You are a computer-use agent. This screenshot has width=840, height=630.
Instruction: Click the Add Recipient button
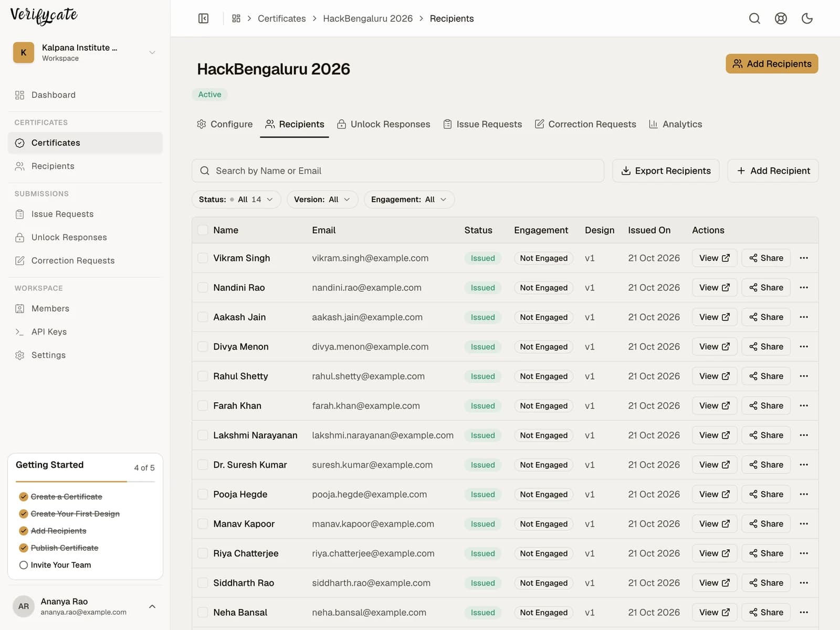tap(773, 171)
